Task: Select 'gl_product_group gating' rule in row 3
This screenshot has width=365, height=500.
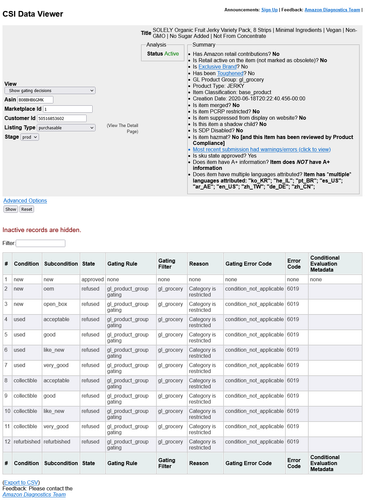Action: pyautogui.click(x=131, y=307)
